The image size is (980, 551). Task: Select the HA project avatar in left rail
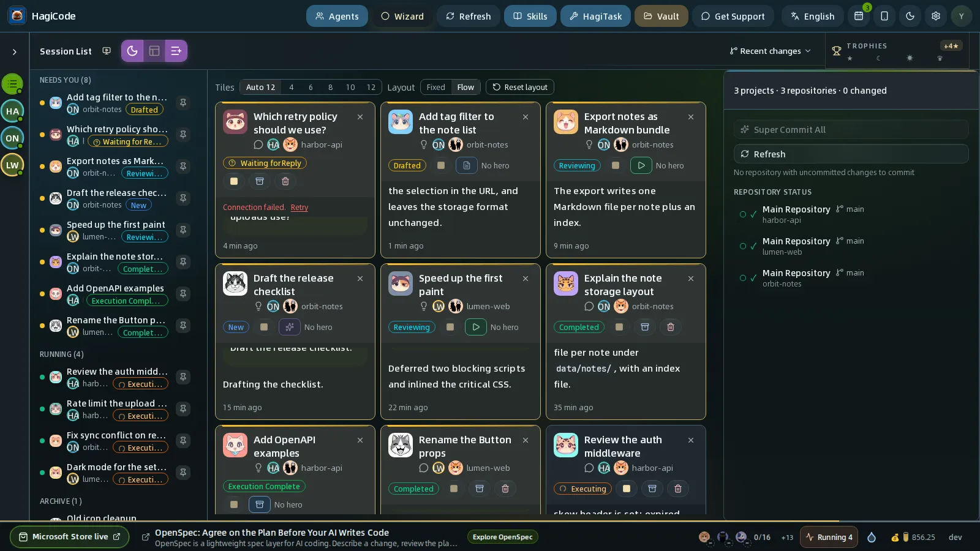click(x=12, y=111)
